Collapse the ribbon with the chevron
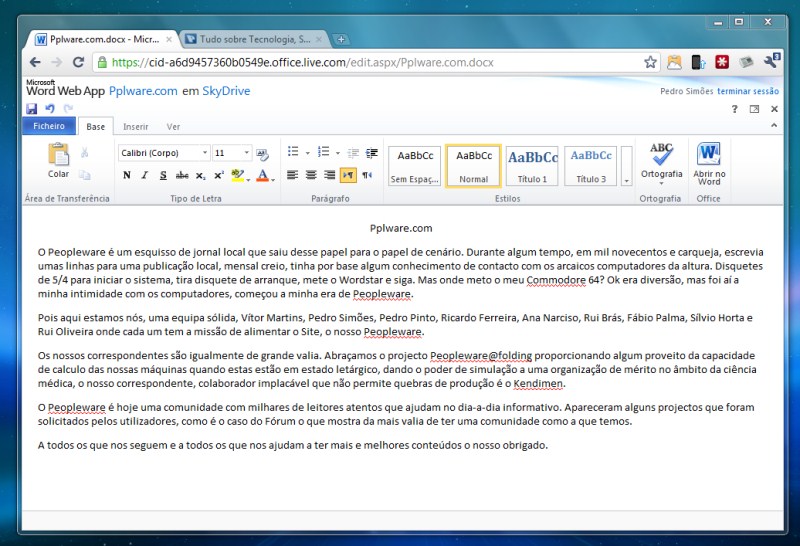 [774, 125]
